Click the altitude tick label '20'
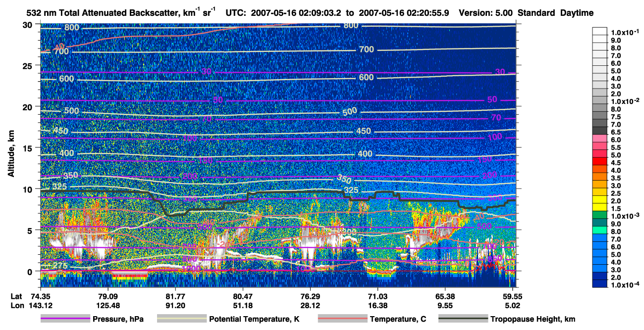 tap(28, 106)
